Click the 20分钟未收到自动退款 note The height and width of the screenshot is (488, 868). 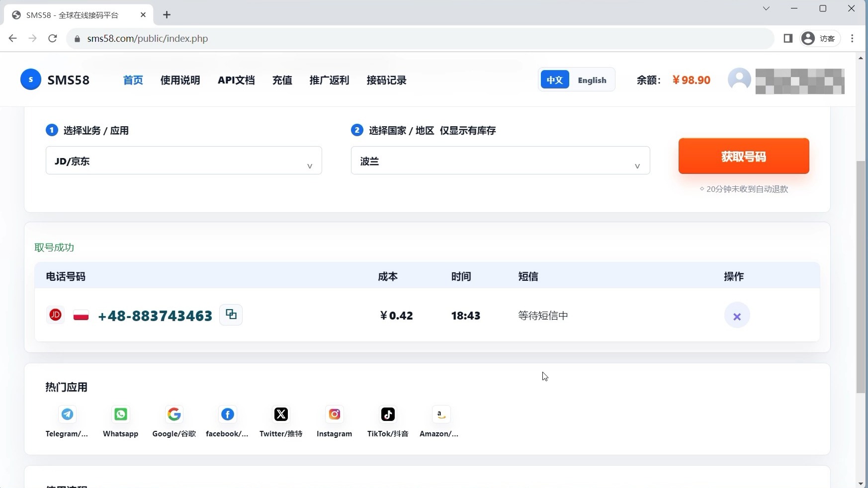tap(744, 189)
